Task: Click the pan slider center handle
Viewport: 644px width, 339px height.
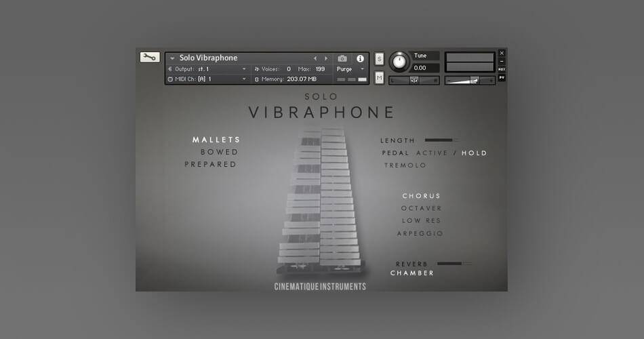Action: (414, 81)
